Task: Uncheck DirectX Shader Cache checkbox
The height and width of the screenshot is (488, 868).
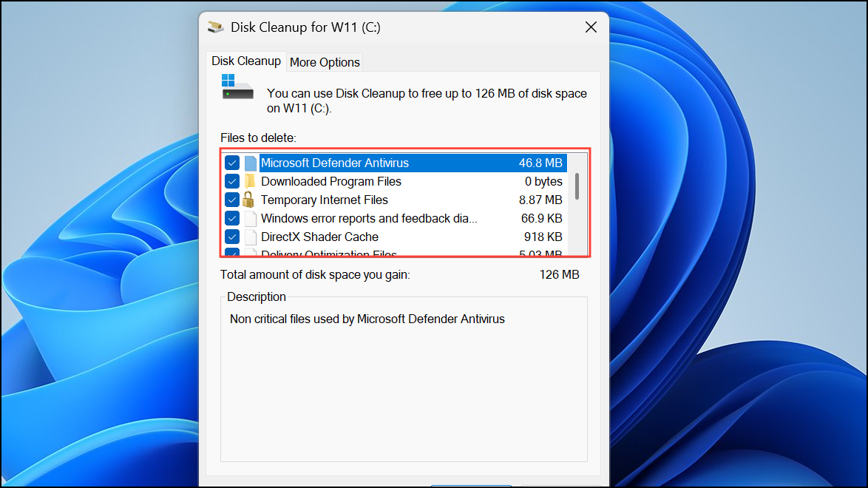Action: [232, 237]
